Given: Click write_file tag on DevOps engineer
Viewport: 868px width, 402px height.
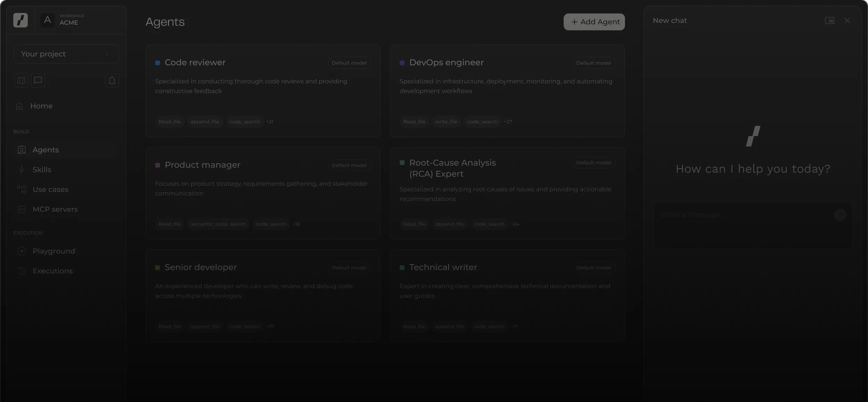Looking at the screenshot, I should (x=446, y=122).
